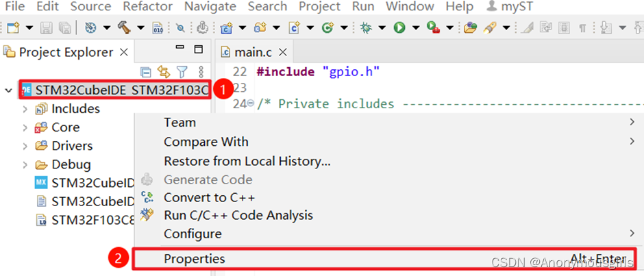This screenshot has height=276, width=644.
Task: Open the File menu
Action: coord(15,7)
